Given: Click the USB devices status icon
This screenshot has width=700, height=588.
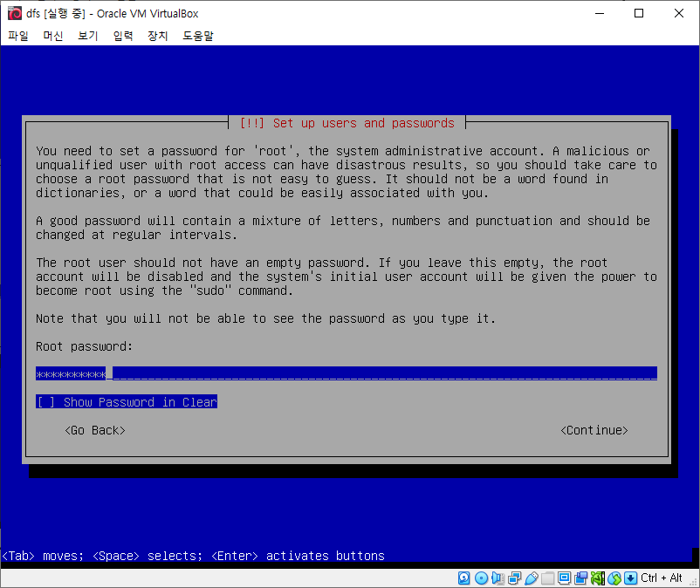Looking at the screenshot, I should tap(532, 578).
